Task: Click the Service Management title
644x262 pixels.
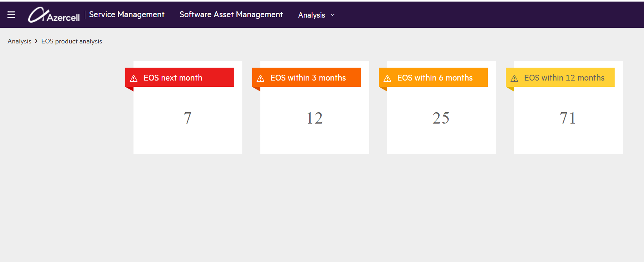Action: coord(126,14)
